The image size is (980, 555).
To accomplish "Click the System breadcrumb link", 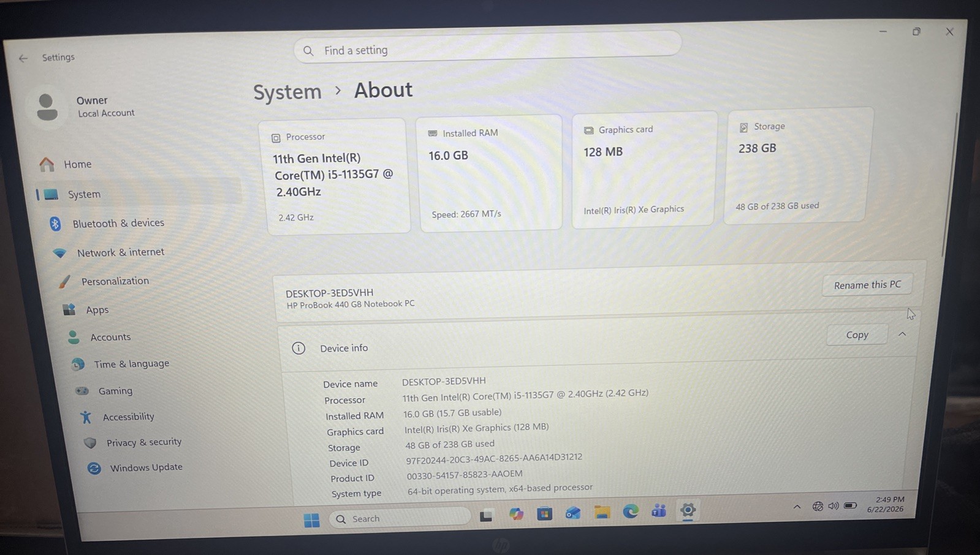I will (x=287, y=92).
